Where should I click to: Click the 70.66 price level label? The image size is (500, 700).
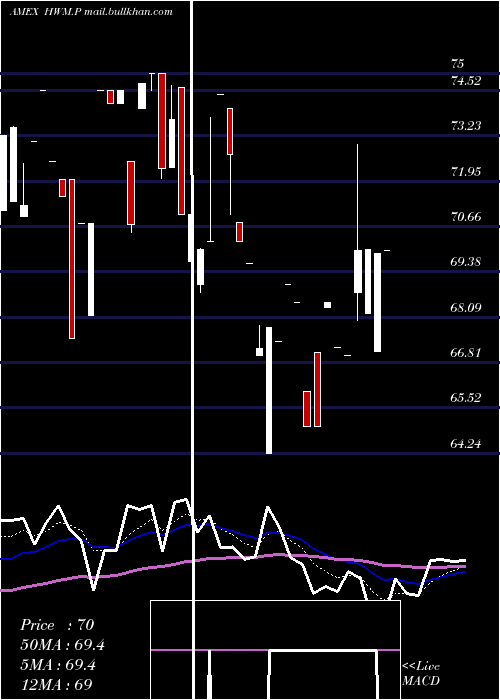click(466, 217)
